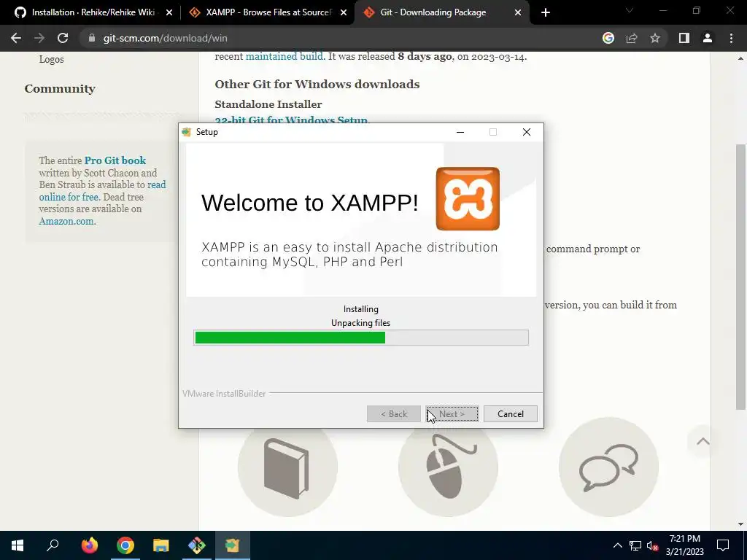Screen dimensions: 747x560
Task: Open a new browser tab
Action: [546, 12]
